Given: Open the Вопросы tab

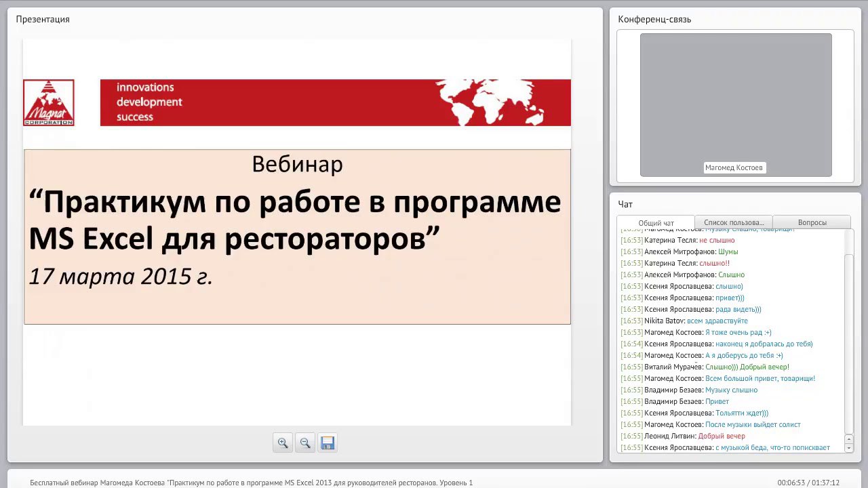Looking at the screenshot, I should coord(812,222).
